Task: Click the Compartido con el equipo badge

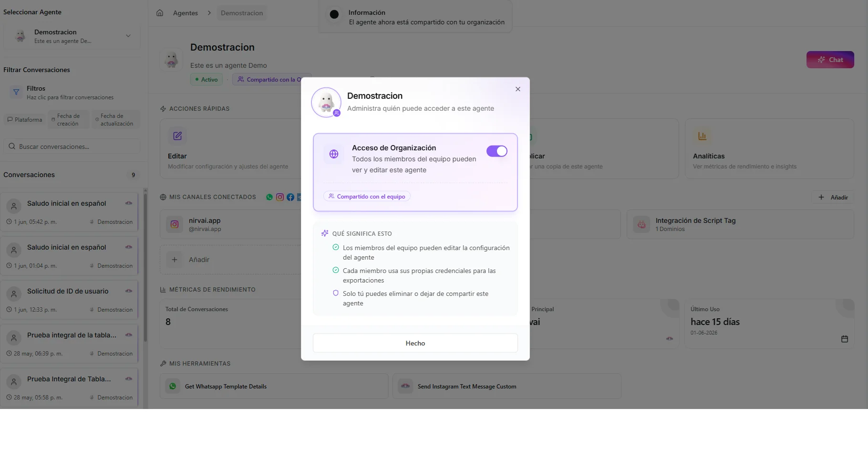Action: tap(367, 196)
